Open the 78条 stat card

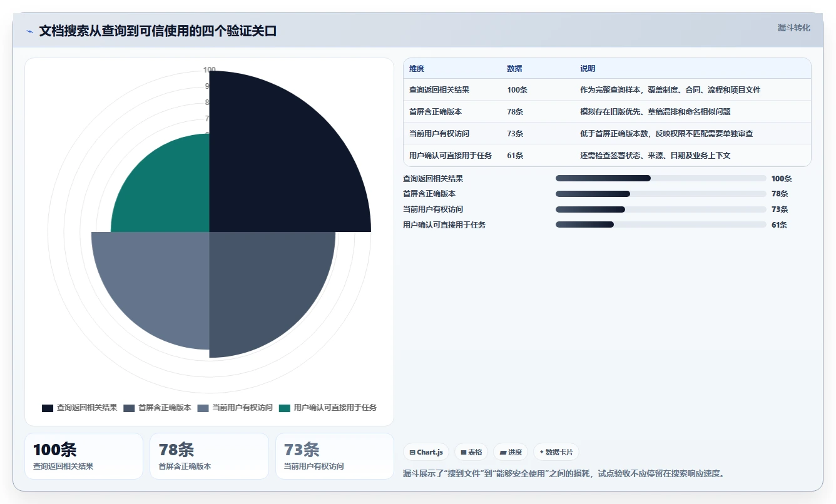[x=209, y=456]
